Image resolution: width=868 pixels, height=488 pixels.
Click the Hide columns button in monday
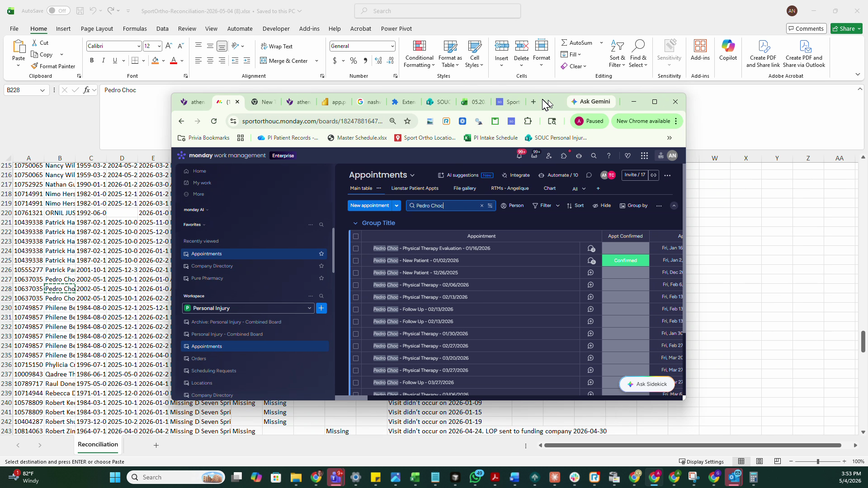[x=602, y=206]
